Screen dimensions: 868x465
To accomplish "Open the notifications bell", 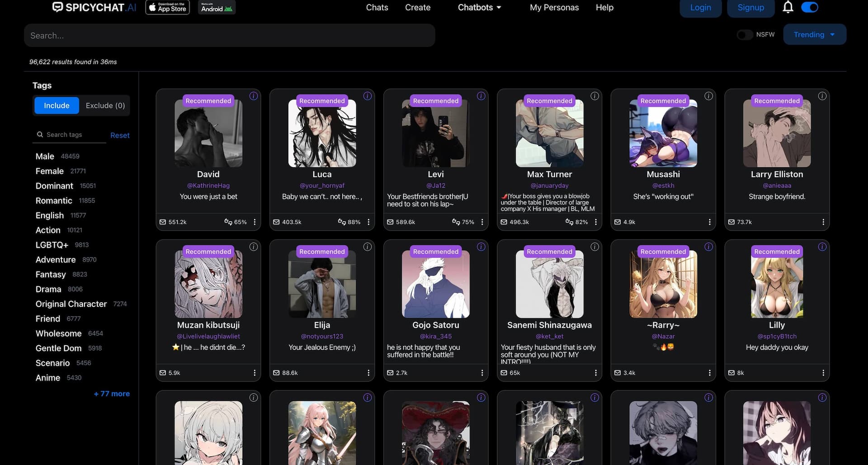I will (x=788, y=7).
